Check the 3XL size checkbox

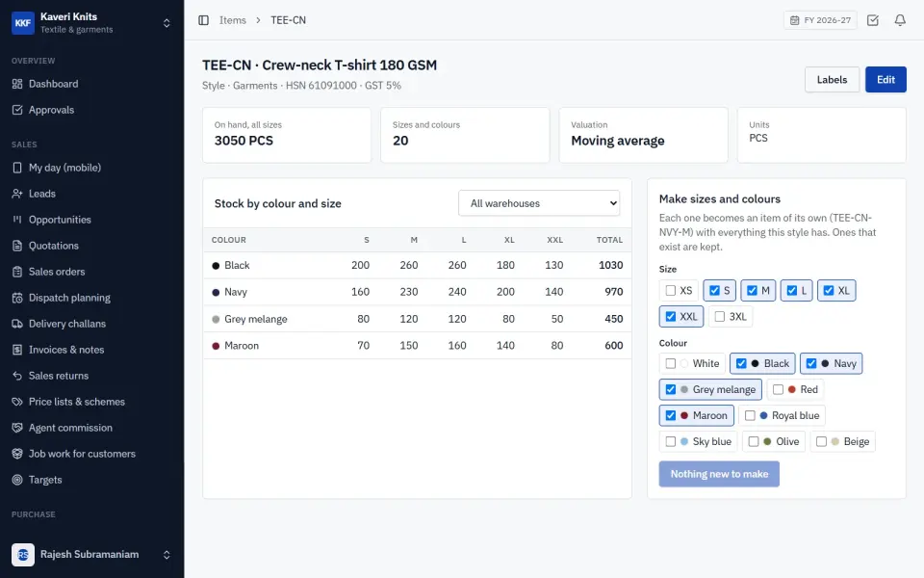pyautogui.click(x=720, y=316)
